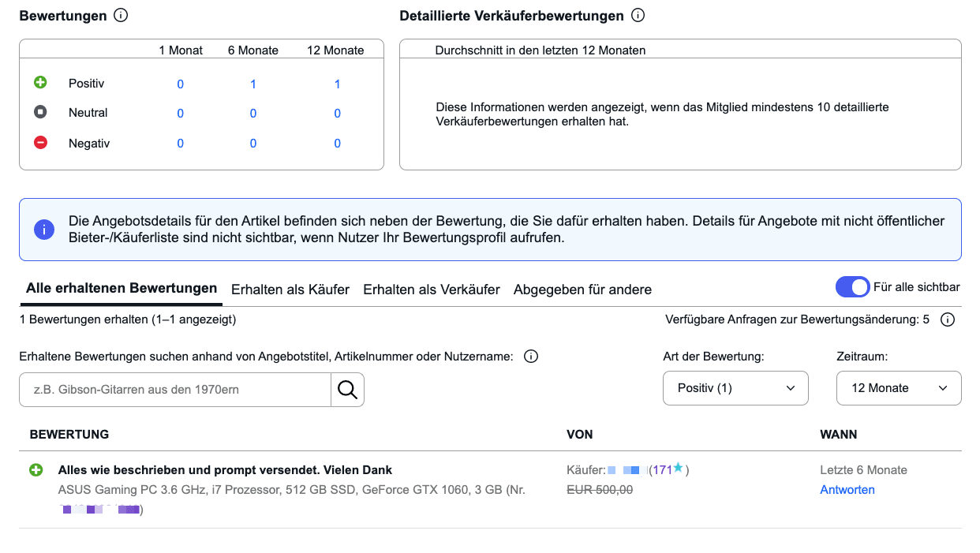980x553 pixels.
Task: Click red Negativ icon in ratings table
Action: coord(40,143)
